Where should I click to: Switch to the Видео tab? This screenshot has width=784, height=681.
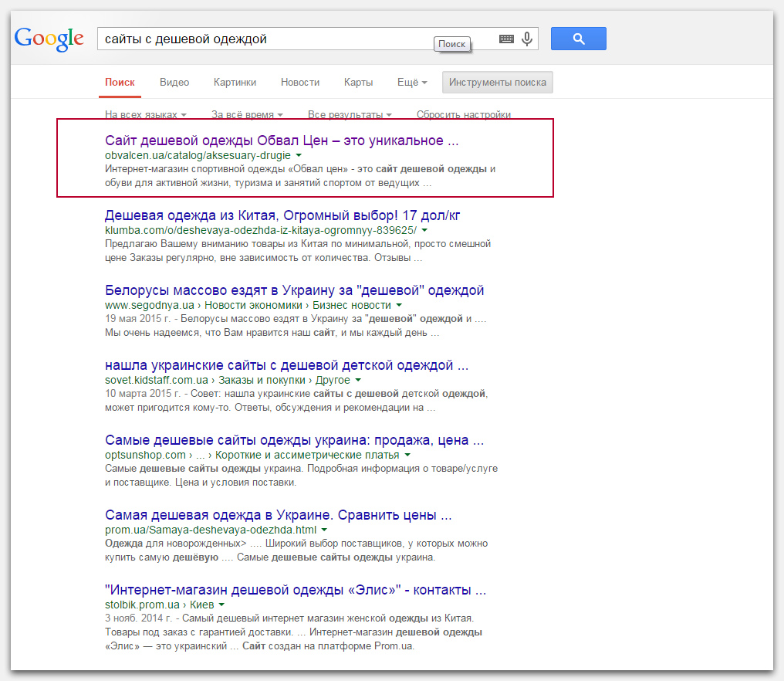[174, 82]
